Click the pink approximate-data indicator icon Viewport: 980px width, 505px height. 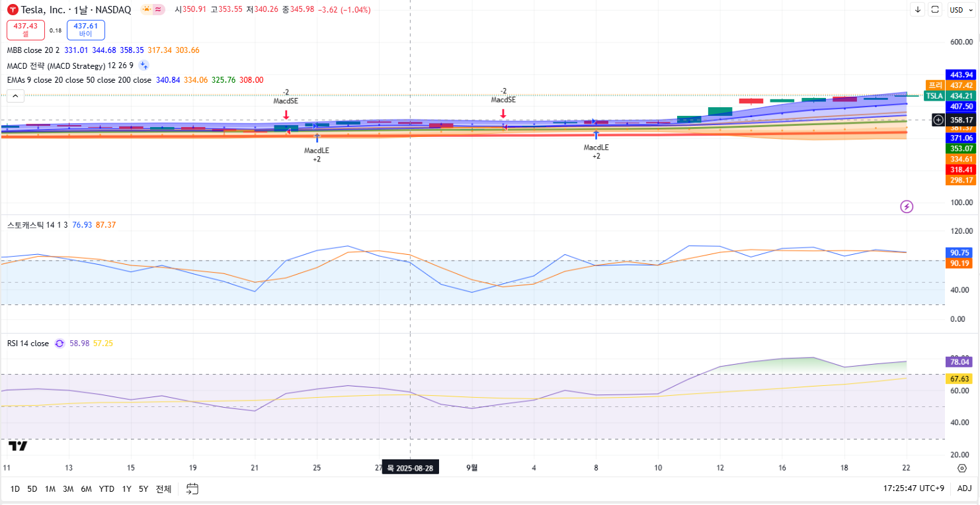pos(159,9)
